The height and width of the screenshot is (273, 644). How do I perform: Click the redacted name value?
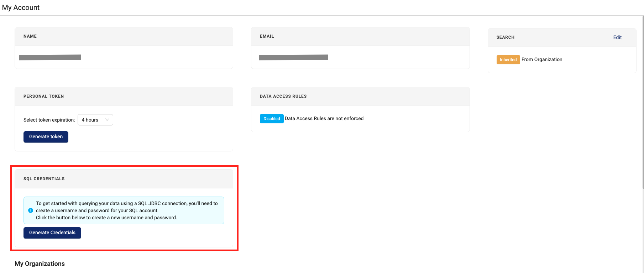tap(50, 57)
